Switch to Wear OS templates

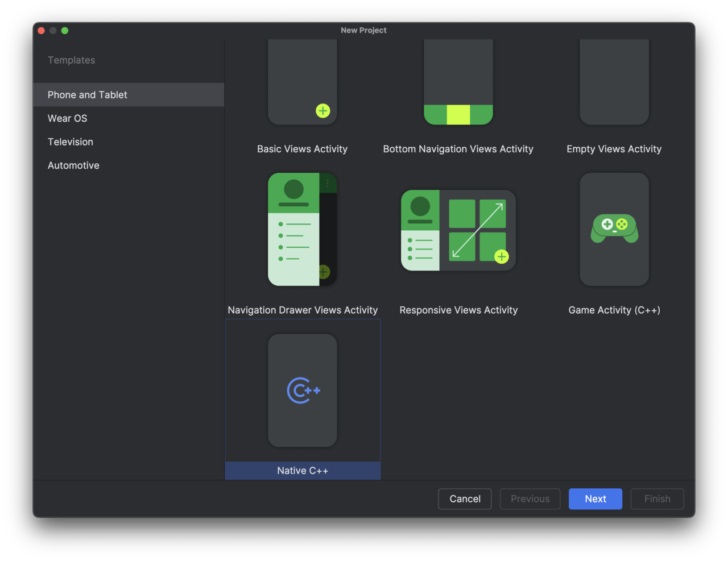(129, 118)
